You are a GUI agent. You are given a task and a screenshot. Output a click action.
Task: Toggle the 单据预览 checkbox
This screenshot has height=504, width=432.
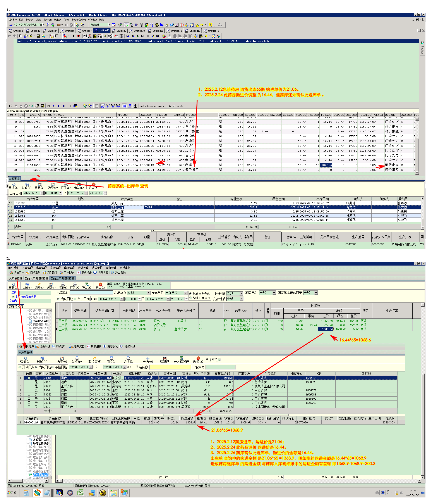[219, 360]
